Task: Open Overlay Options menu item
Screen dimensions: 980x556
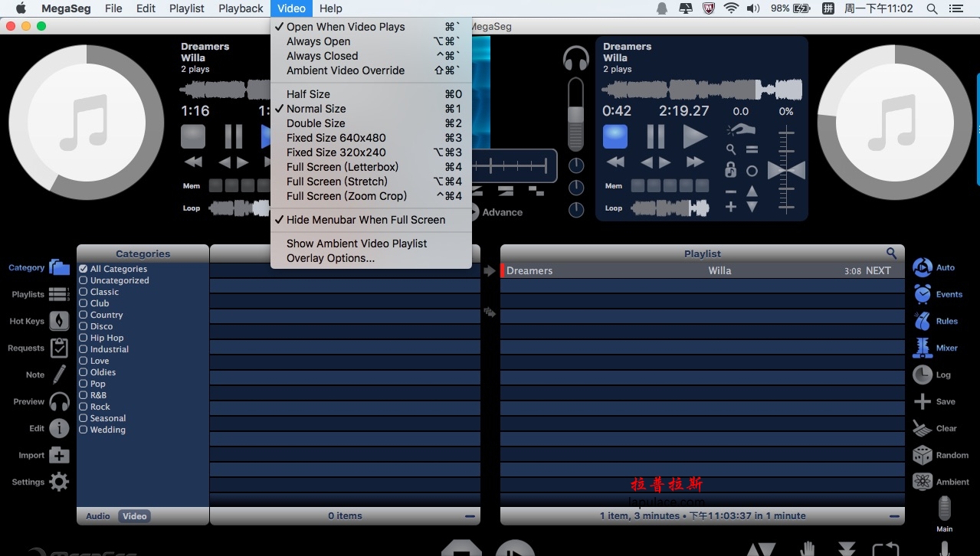Action: pyautogui.click(x=371, y=258)
